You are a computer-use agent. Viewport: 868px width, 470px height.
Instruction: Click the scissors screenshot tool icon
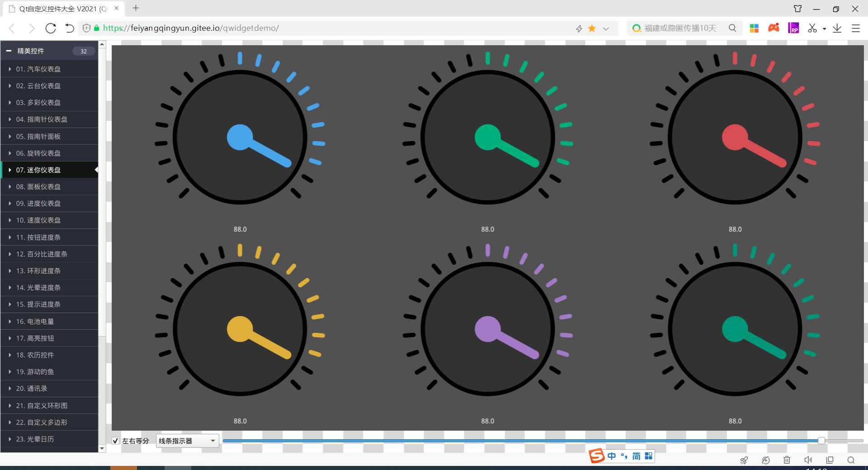pos(812,28)
